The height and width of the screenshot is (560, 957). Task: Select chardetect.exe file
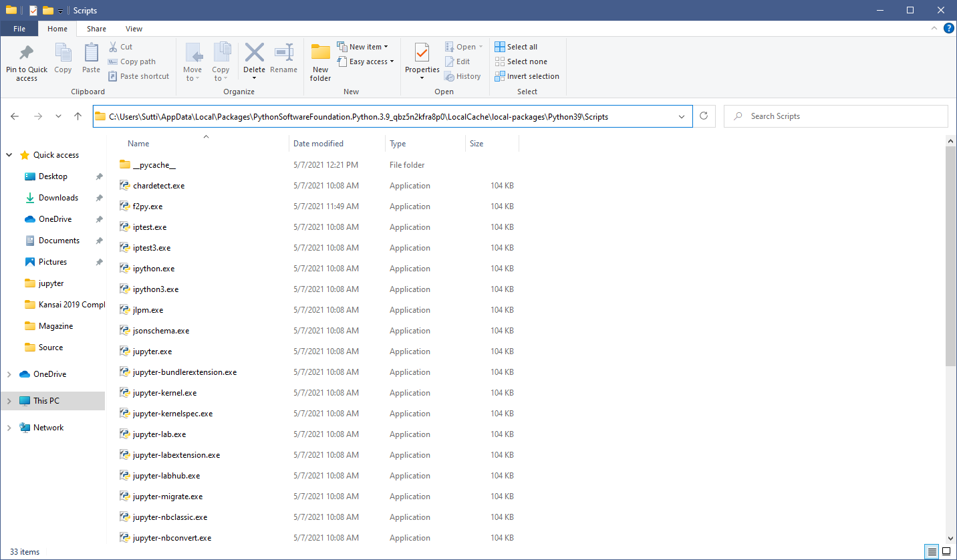click(158, 186)
